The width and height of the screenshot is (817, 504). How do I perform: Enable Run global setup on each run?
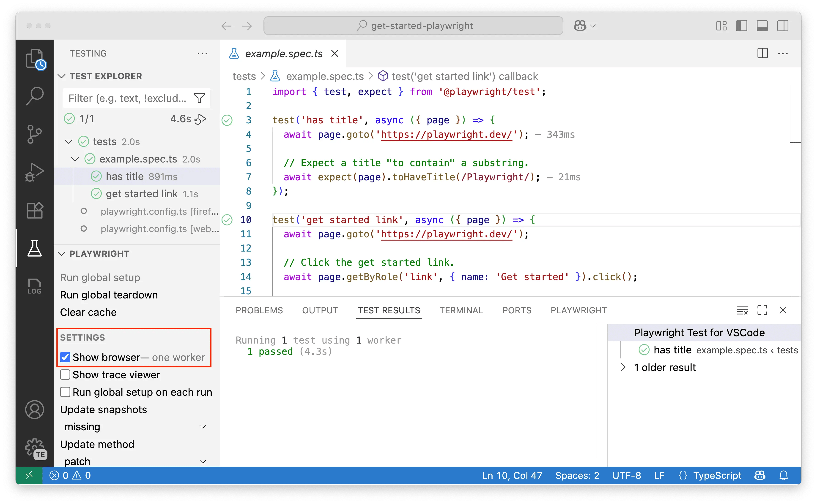pyautogui.click(x=65, y=392)
